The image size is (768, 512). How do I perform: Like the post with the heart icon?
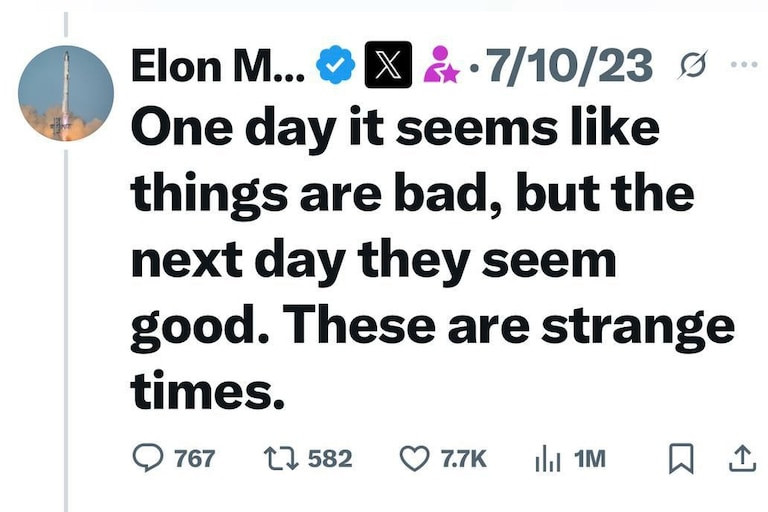(x=414, y=458)
